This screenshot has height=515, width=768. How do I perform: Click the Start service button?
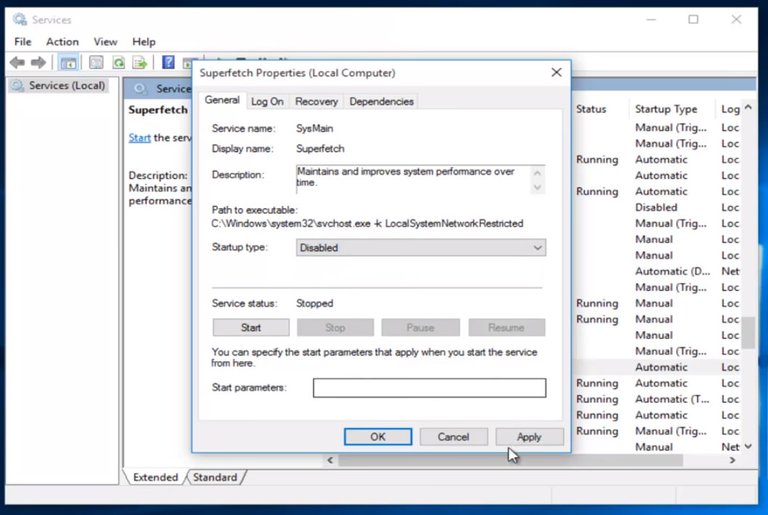[251, 327]
